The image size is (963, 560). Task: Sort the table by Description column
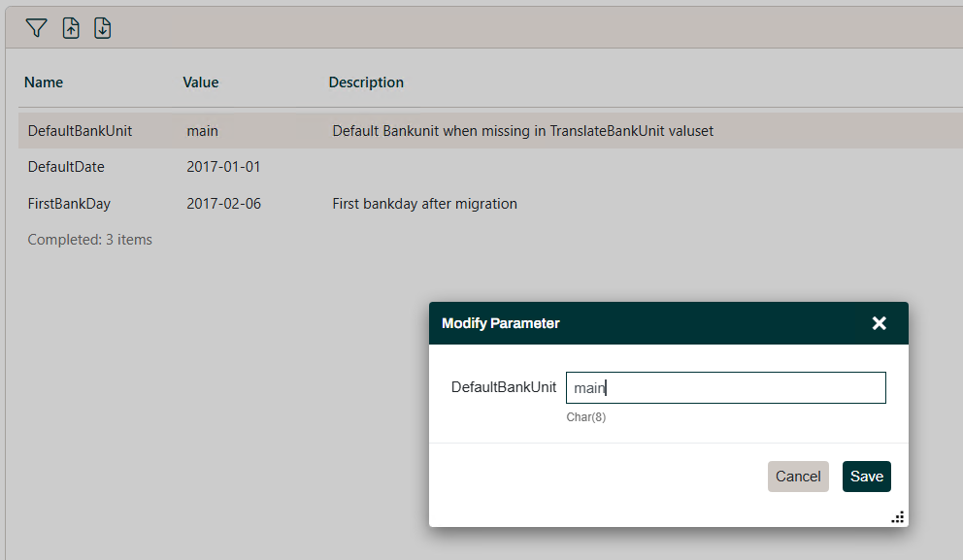[x=366, y=82]
